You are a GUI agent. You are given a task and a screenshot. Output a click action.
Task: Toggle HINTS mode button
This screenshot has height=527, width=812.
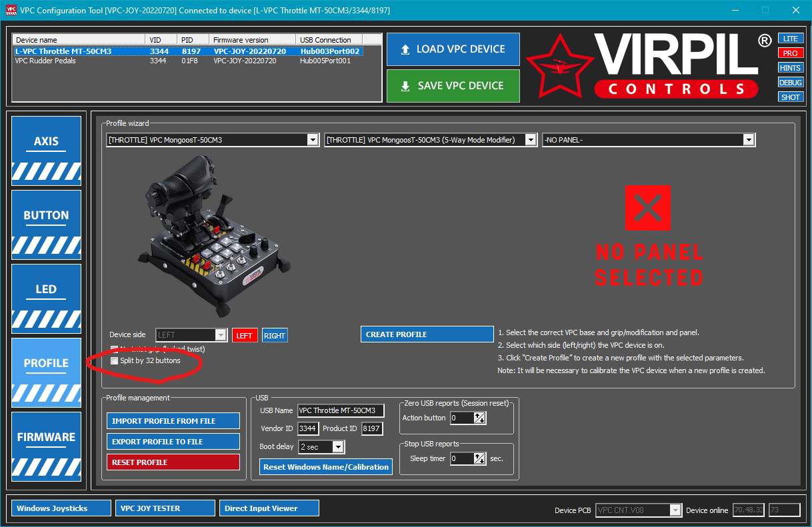point(791,68)
